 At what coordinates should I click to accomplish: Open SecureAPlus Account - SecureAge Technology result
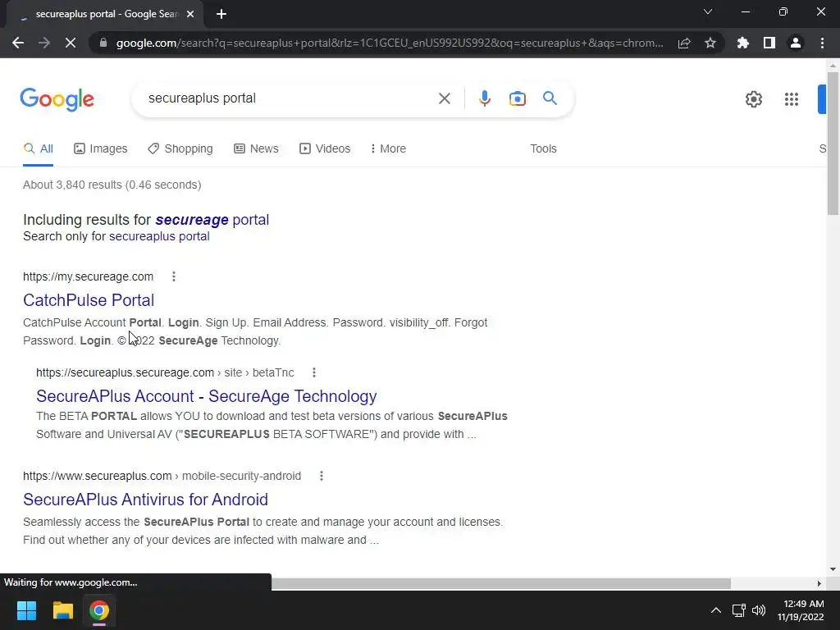click(206, 396)
